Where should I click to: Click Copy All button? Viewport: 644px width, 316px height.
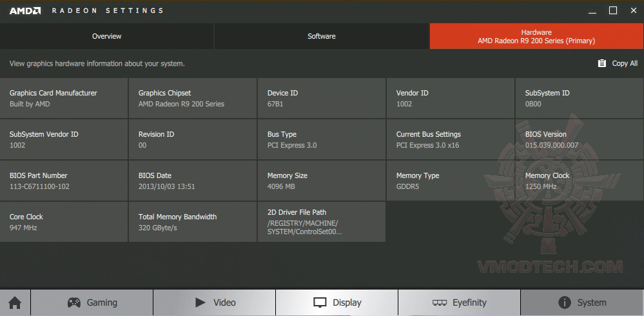pyautogui.click(x=618, y=63)
